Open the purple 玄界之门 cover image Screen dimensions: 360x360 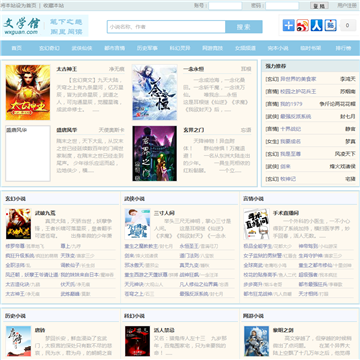pos(155,153)
